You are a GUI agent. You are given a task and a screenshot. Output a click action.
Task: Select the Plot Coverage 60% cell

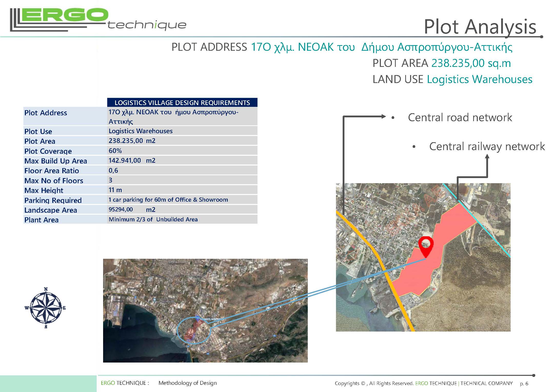[x=115, y=151]
